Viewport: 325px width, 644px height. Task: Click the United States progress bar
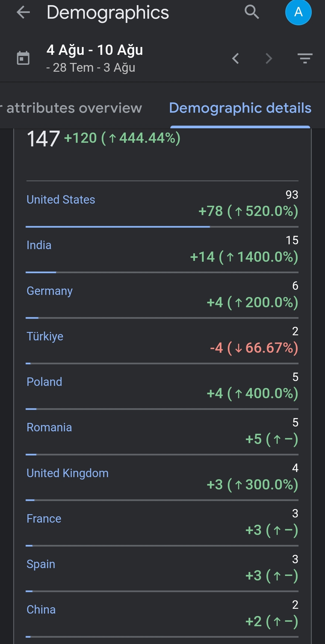[162, 227]
